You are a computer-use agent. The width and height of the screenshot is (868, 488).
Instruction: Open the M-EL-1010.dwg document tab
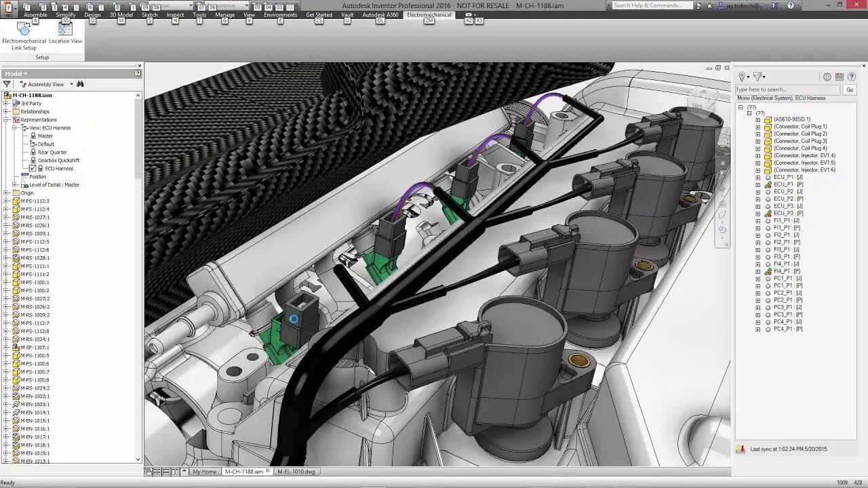pos(296,471)
